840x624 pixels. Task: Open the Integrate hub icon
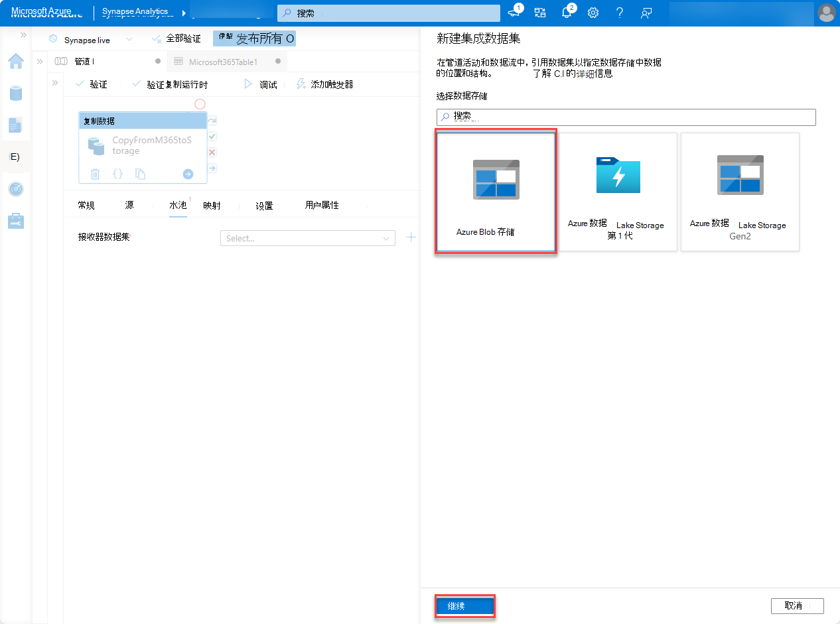pyautogui.click(x=15, y=157)
